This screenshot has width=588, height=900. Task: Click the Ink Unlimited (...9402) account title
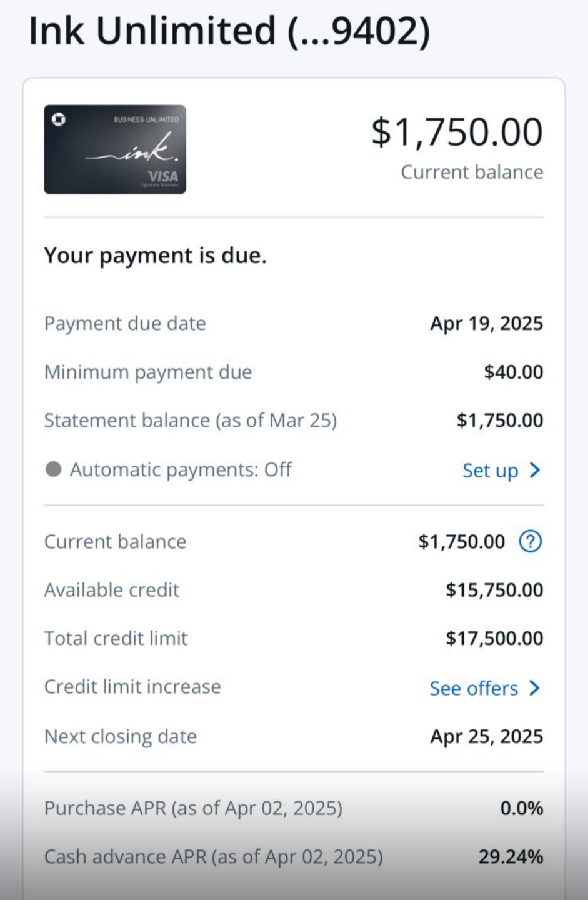click(x=229, y=30)
